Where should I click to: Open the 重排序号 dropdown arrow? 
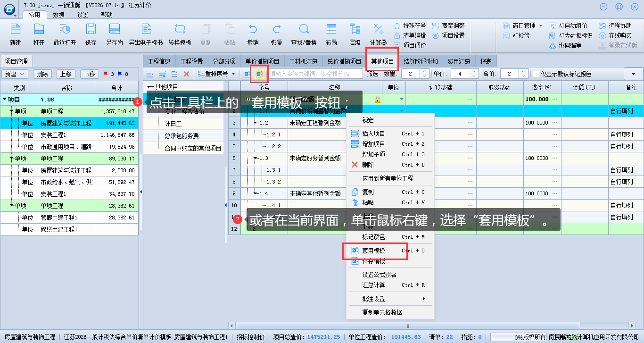(x=233, y=74)
